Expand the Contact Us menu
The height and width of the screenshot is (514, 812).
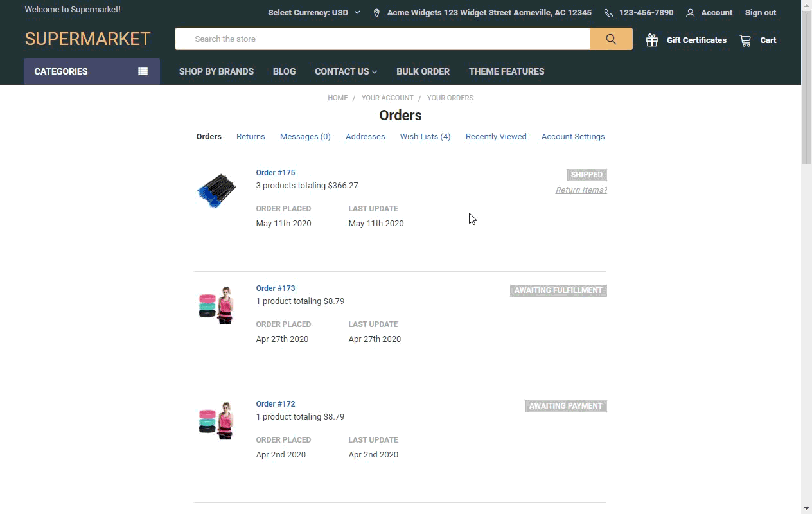(x=346, y=71)
